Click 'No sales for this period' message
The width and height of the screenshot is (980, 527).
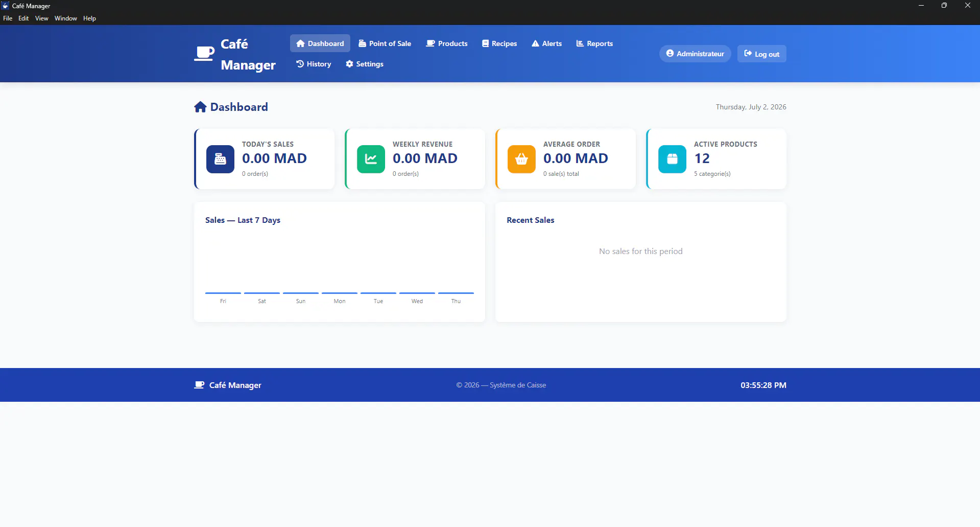point(640,251)
